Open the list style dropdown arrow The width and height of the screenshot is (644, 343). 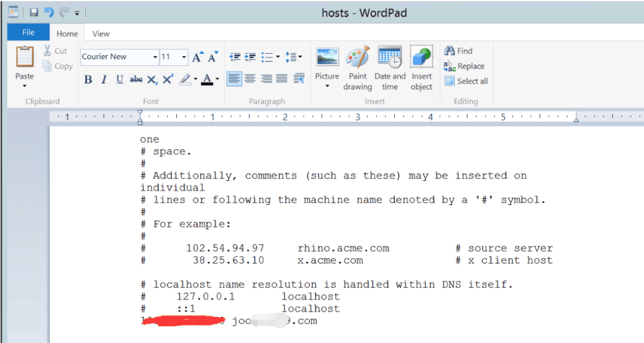tap(278, 57)
